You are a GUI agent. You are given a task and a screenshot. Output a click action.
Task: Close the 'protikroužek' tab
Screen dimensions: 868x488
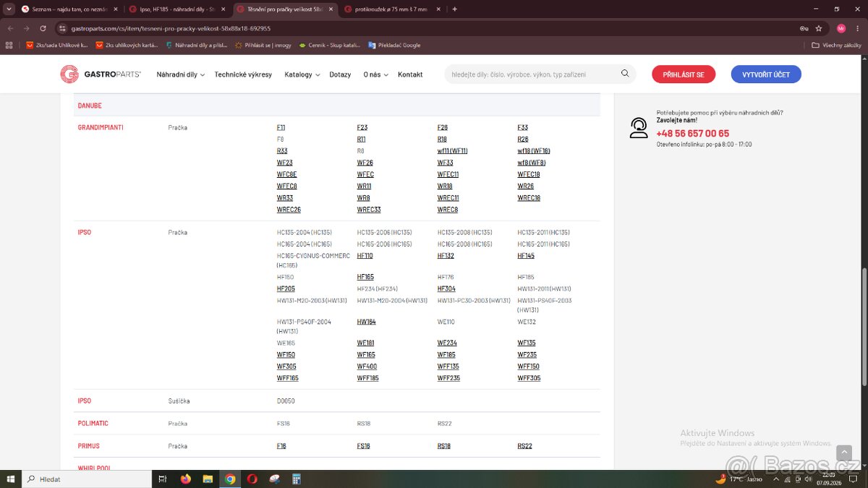pos(440,9)
